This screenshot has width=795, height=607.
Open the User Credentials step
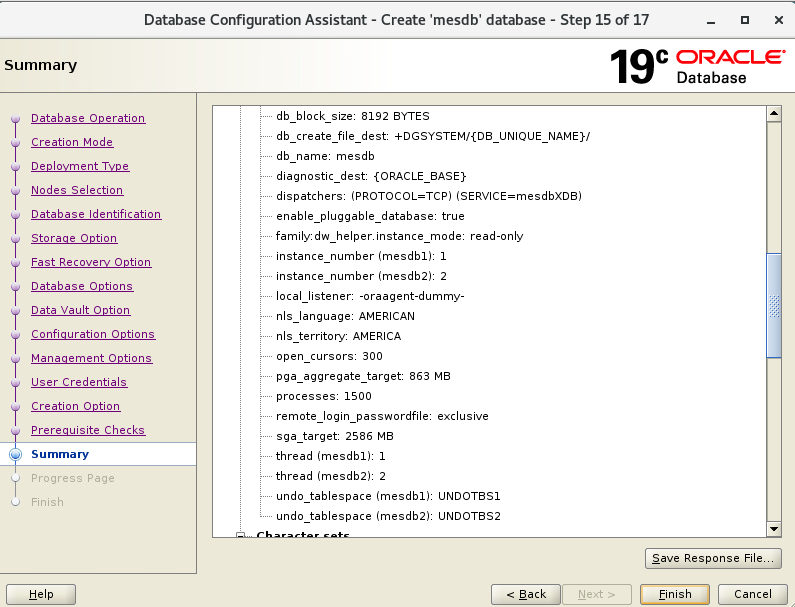click(x=79, y=382)
